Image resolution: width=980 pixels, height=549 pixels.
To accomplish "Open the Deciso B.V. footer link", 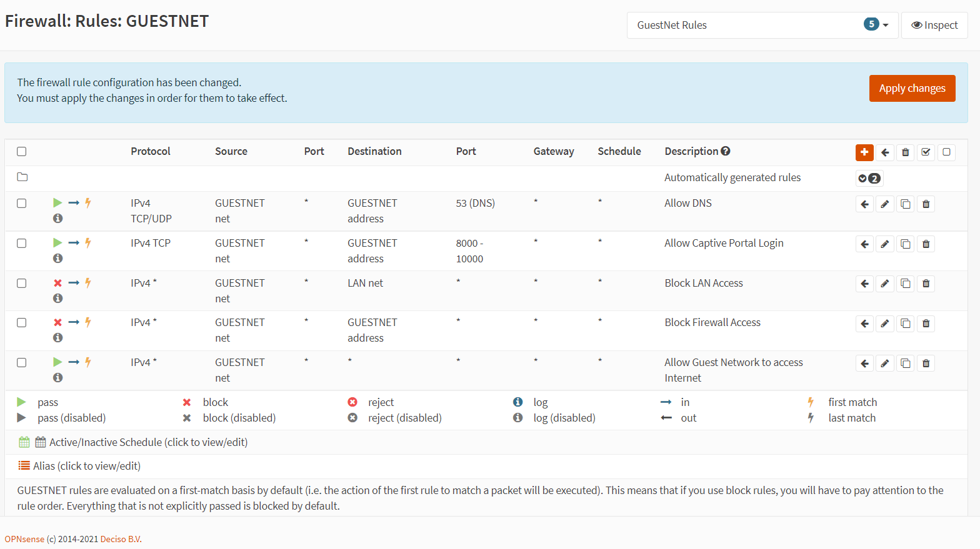I will click(x=121, y=539).
